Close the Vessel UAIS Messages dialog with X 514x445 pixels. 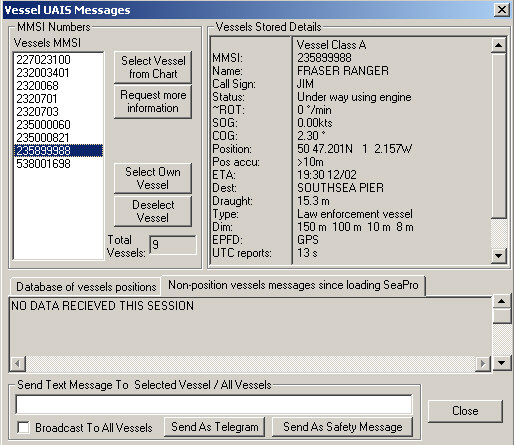point(502,10)
